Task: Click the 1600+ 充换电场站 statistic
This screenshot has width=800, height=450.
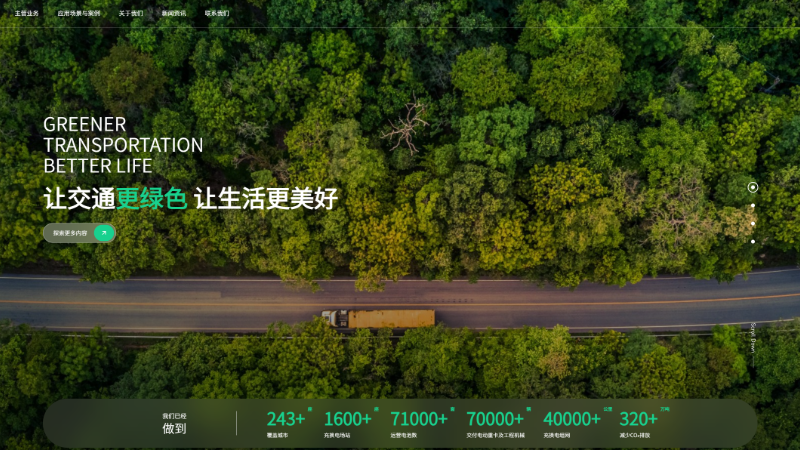Action: (x=348, y=422)
